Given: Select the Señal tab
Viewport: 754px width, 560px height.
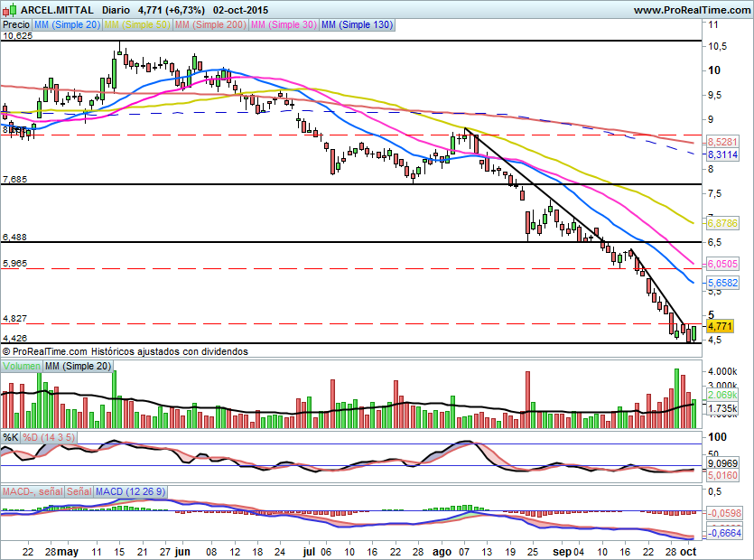Looking at the screenshot, I should click(79, 491).
